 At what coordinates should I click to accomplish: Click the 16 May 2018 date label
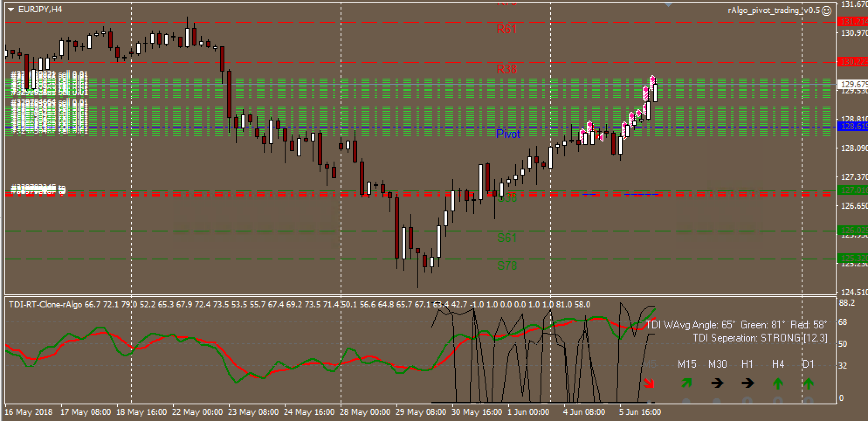(28, 412)
